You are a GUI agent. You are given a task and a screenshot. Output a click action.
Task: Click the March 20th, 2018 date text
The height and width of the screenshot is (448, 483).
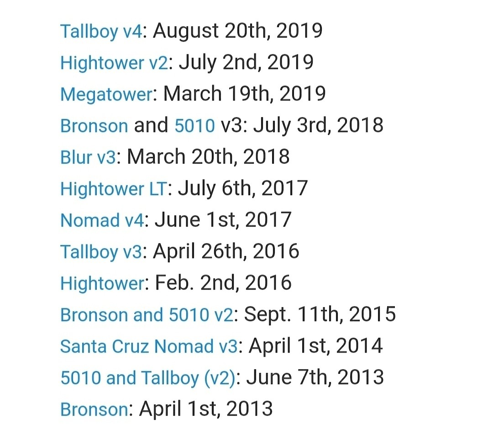[208, 158]
